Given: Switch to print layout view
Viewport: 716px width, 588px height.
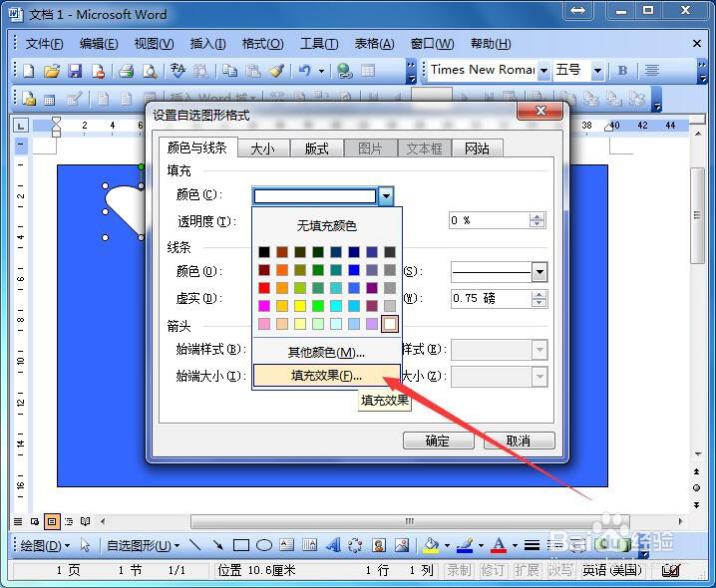Looking at the screenshot, I should click(52, 521).
